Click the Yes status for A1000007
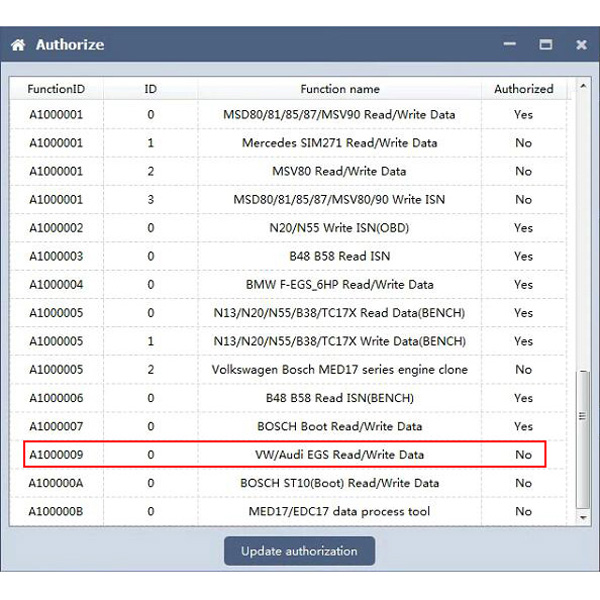Screen dimensions: 600x600 (523, 426)
